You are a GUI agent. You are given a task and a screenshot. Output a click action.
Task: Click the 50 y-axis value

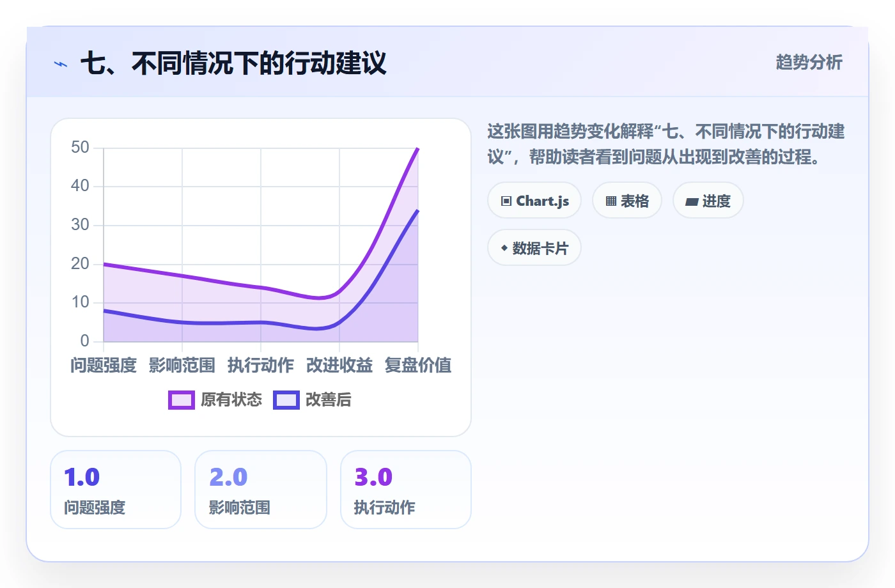coord(80,148)
